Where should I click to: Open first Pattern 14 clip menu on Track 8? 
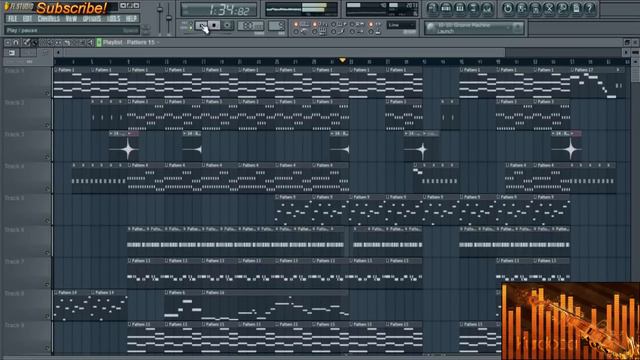[x=56, y=293]
